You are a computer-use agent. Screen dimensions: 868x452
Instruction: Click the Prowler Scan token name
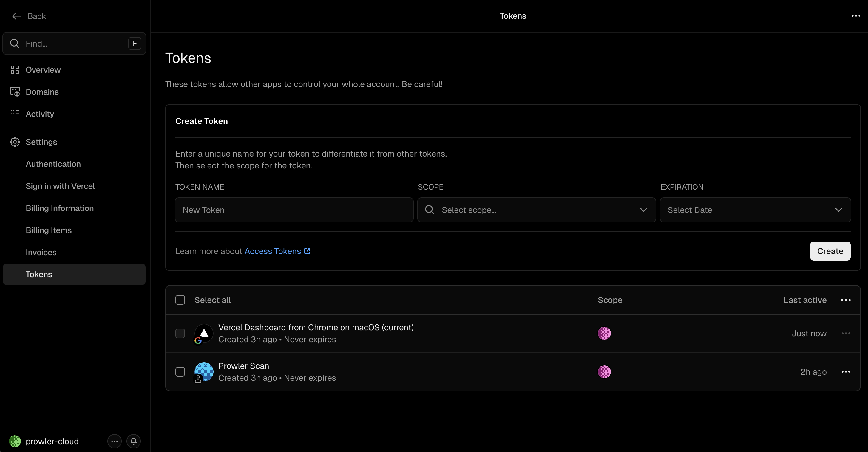(244, 366)
